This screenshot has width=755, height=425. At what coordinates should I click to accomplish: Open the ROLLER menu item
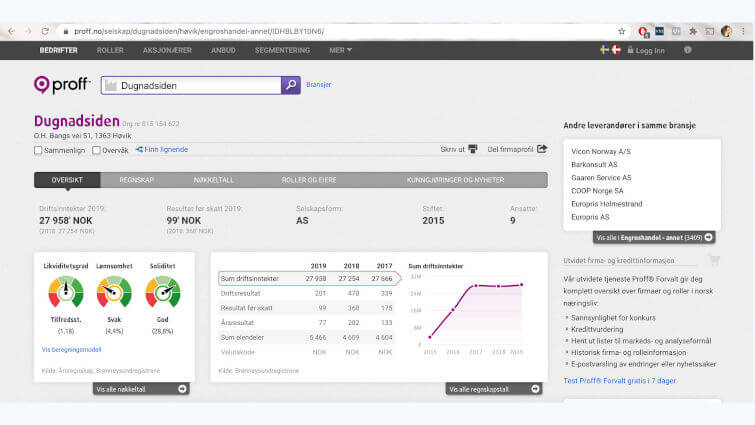110,50
